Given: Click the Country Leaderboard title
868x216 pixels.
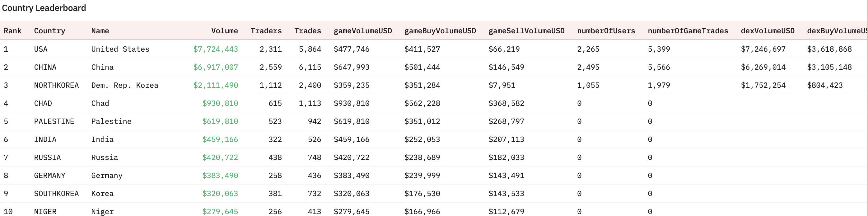Looking at the screenshot, I should tap(44, 8).
